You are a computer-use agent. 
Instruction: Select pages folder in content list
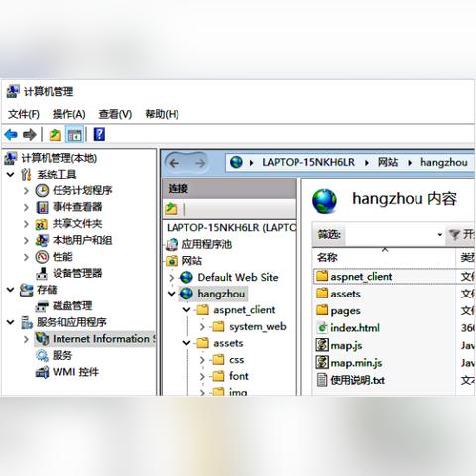(x=345, y=311)
